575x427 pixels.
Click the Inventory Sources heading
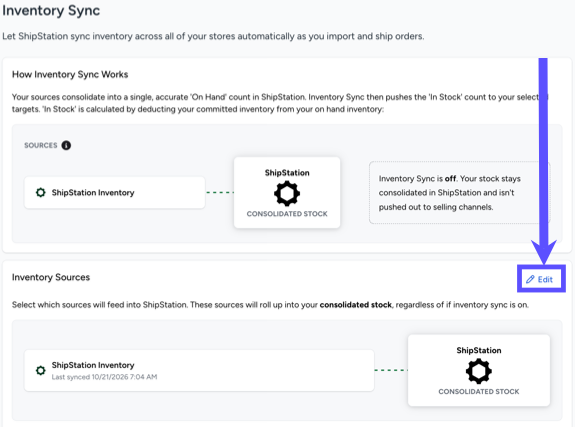[51, 277]
